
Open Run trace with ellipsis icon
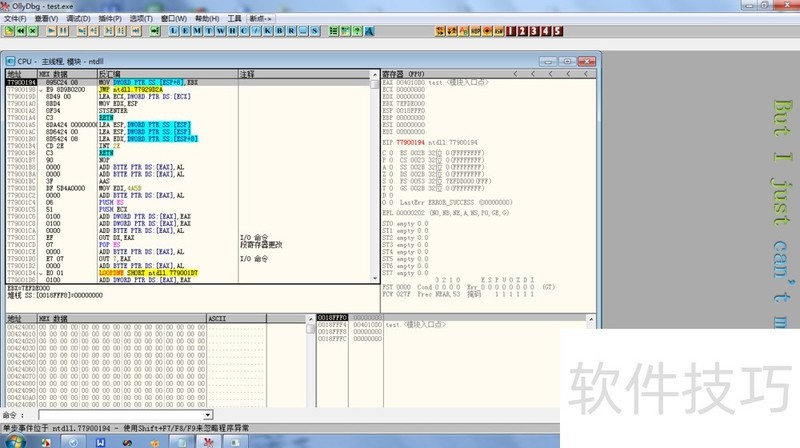(x=303, y=31)
